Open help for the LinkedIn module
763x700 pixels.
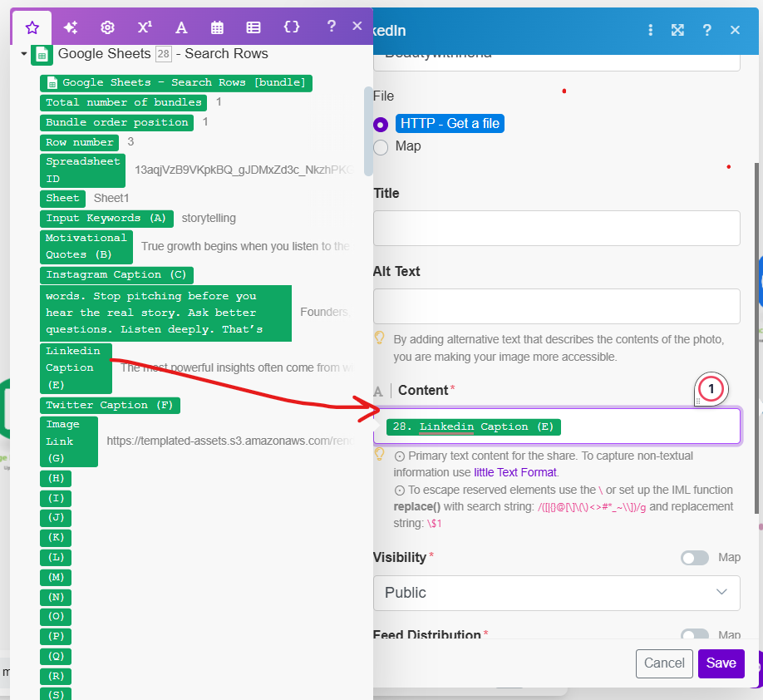tap(707, 30)
